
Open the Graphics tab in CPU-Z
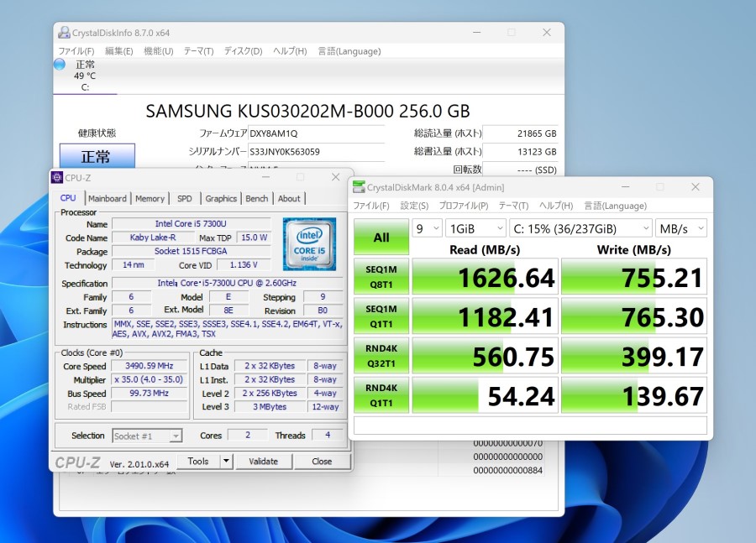(221, 199)
